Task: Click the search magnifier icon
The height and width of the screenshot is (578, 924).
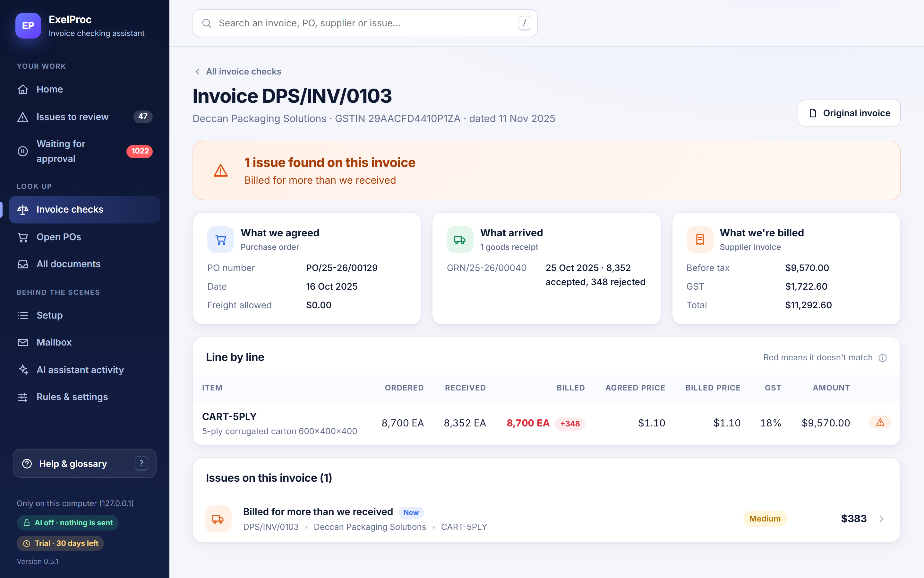Action: pos(207,23)
